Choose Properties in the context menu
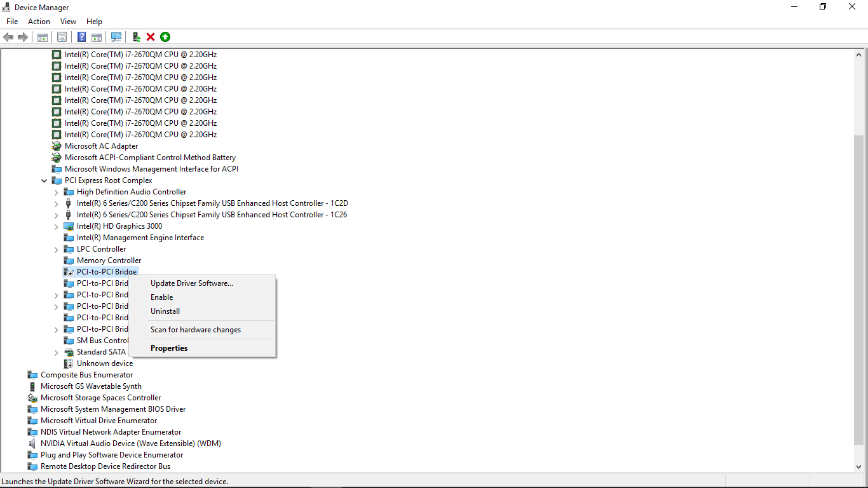Image resolution: width=868 pixels, height=488 pixels. 169,348
